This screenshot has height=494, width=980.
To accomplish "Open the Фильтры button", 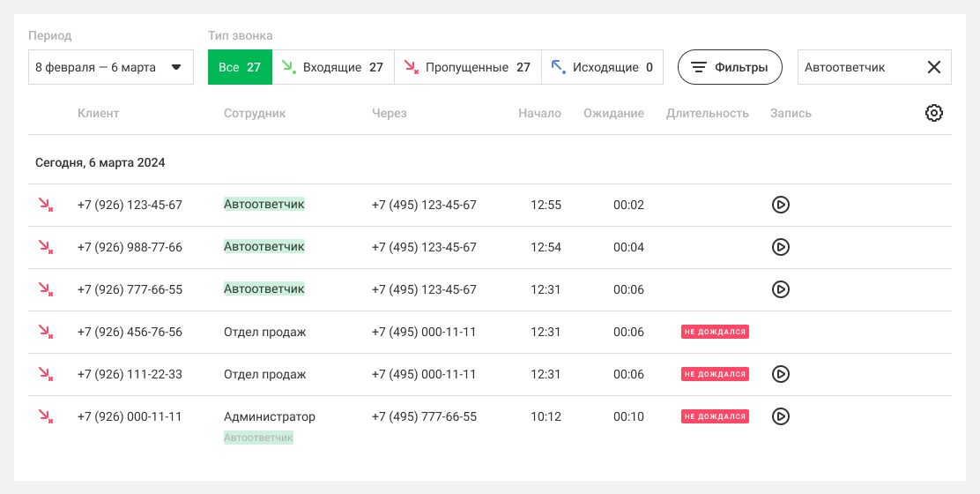I will [x=730, y=67].
